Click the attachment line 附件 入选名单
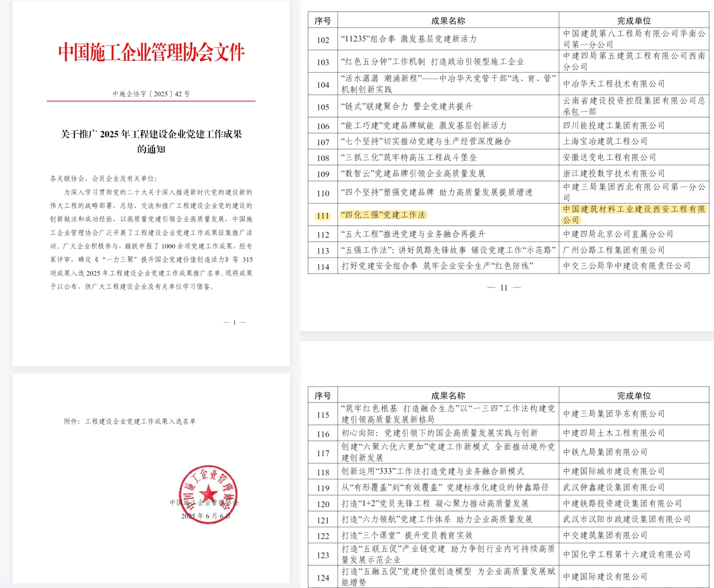The width and height of the screenshot is (714, 588). [130, 421]
